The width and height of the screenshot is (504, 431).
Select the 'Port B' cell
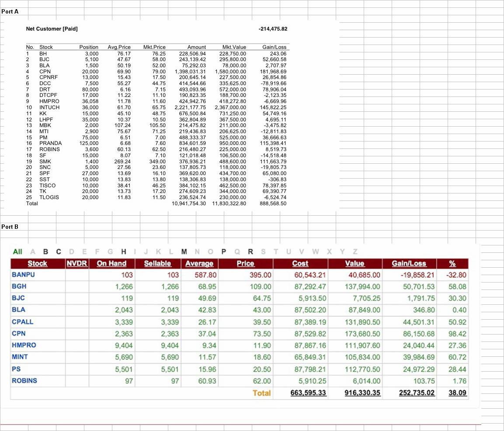(10, 227)
